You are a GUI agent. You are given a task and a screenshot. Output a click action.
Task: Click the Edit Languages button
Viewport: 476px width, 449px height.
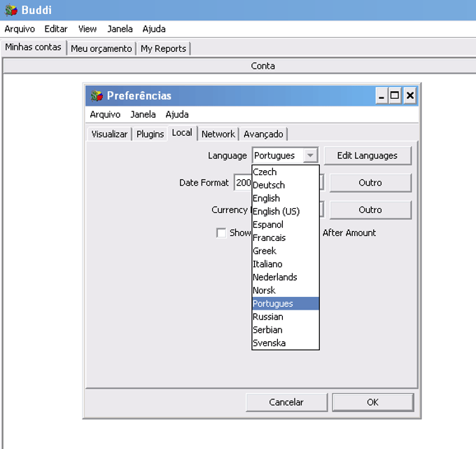tap(367, 156)
